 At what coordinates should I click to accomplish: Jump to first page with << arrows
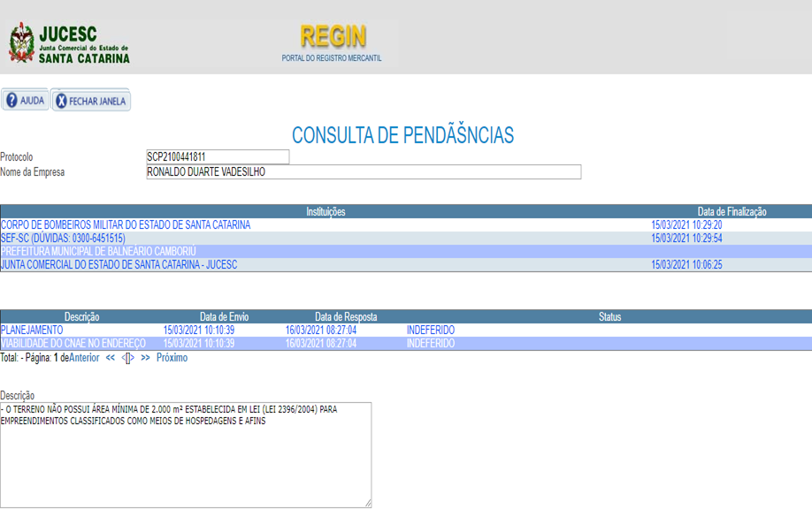[111, 359]
